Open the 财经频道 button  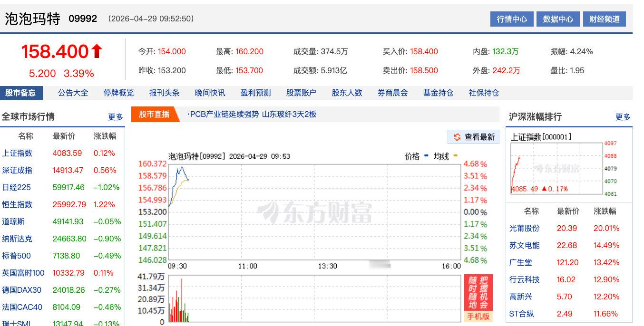[604, 19]
